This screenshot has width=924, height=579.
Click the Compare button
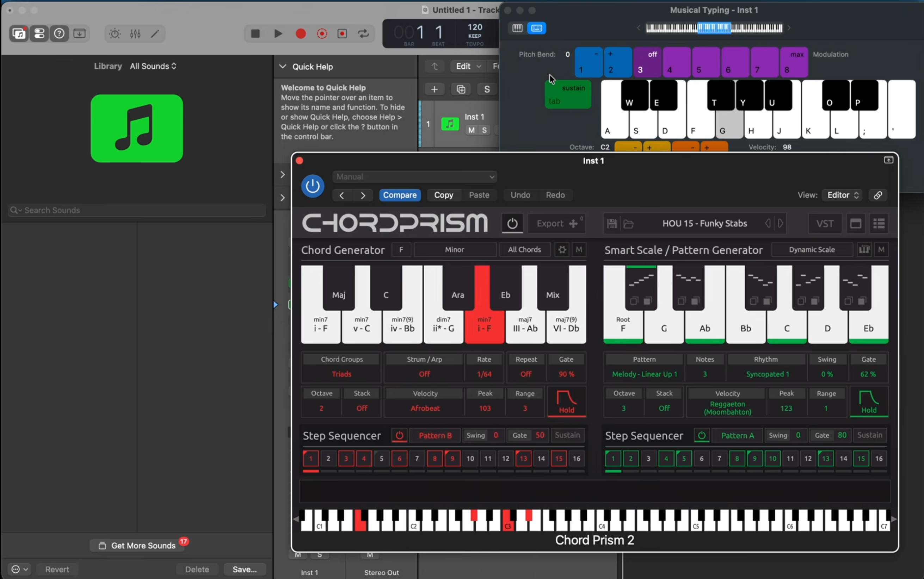pyautogui.click(x=400, y=195)
